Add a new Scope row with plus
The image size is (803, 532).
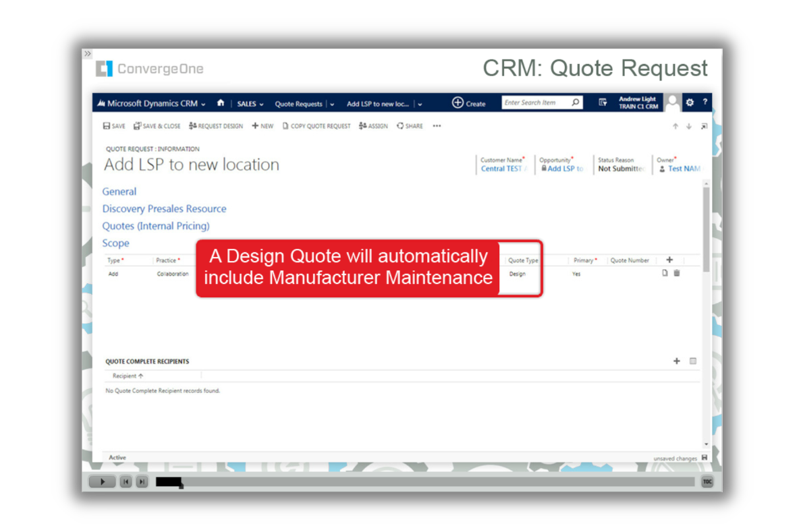point(669,260)
